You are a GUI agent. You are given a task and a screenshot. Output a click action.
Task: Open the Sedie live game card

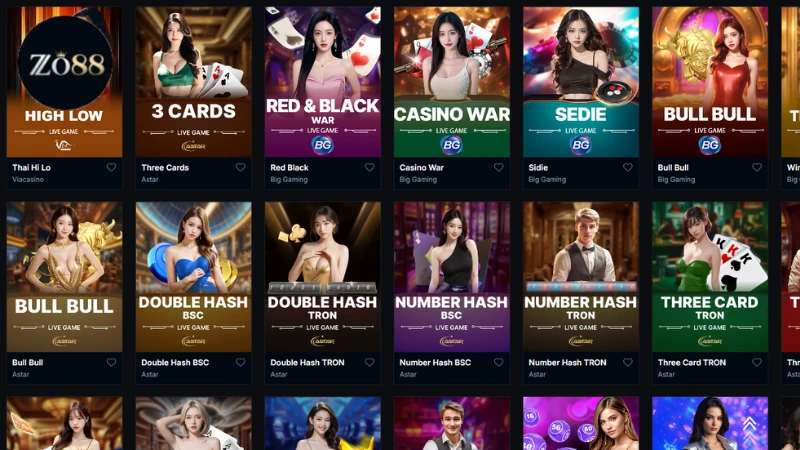point(581,82)
